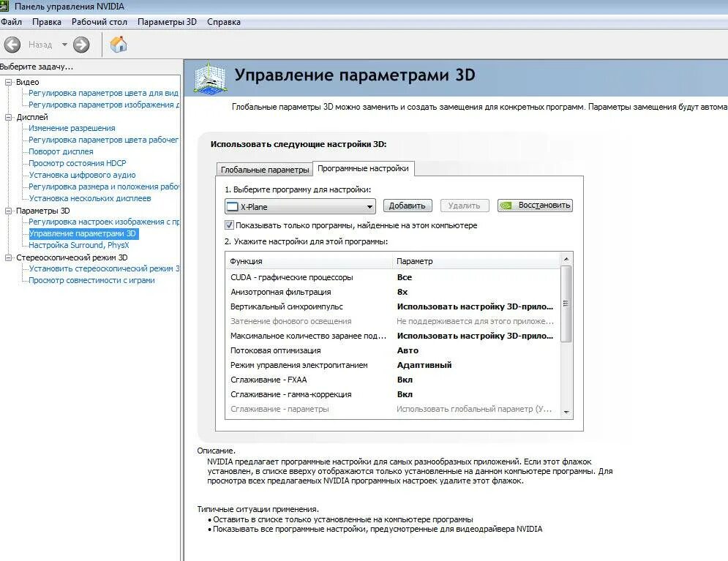Click the 3D settings header icon
The width and height of the screenshot is (728, 561).
(210, 79)
